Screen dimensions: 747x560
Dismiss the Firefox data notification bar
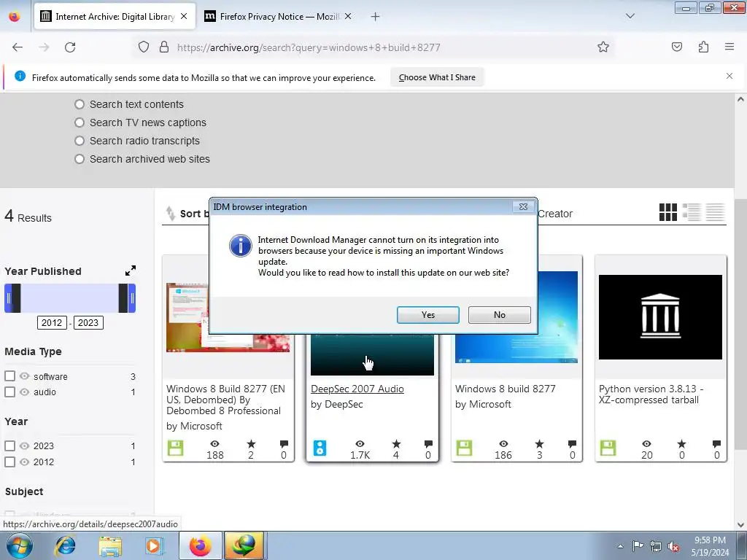coord(729,76)
